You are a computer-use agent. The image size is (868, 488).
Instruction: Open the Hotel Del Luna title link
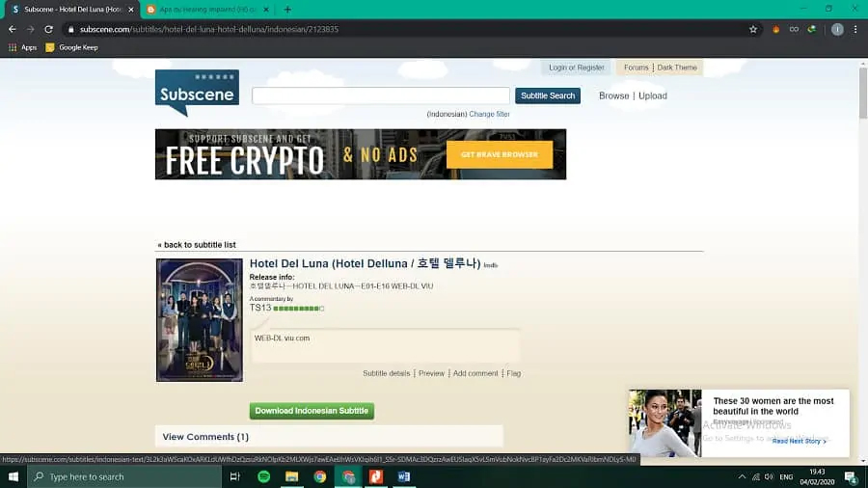tap(365, 263)
